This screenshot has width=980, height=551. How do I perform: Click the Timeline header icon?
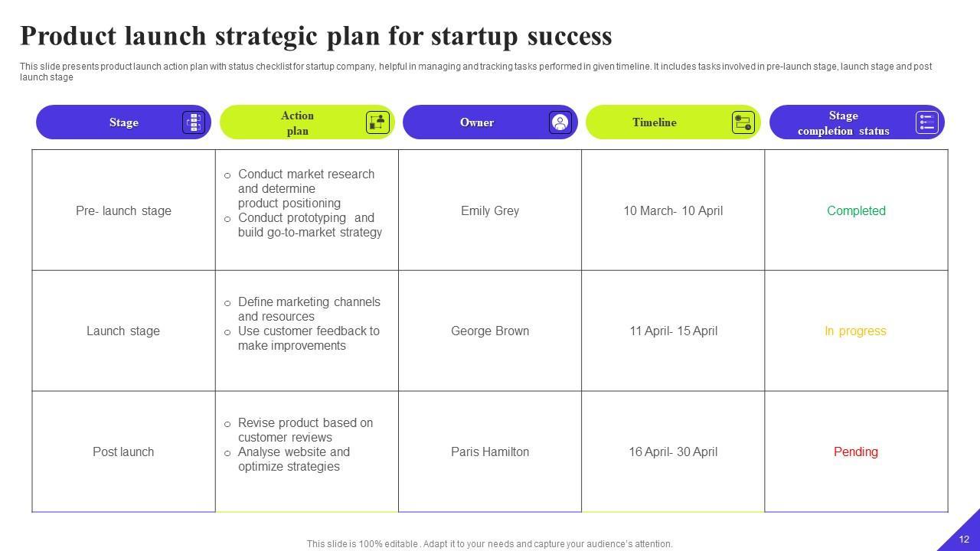743,122
